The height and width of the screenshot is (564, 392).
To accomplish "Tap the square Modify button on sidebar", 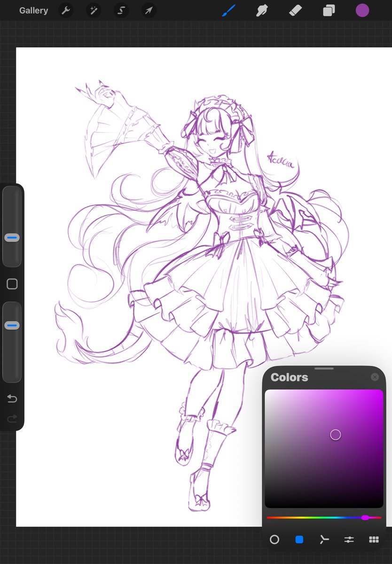I will pyautogui.click(x=12, y=284).
